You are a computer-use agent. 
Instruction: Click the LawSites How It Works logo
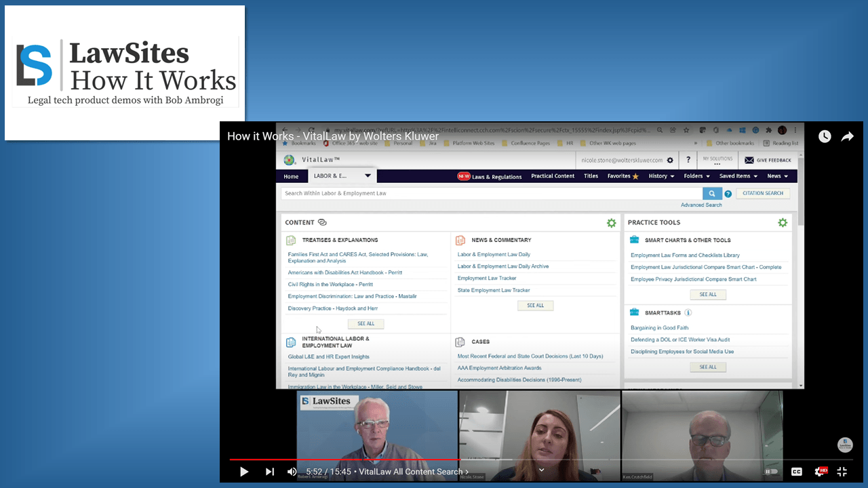[x=125, y=73]
